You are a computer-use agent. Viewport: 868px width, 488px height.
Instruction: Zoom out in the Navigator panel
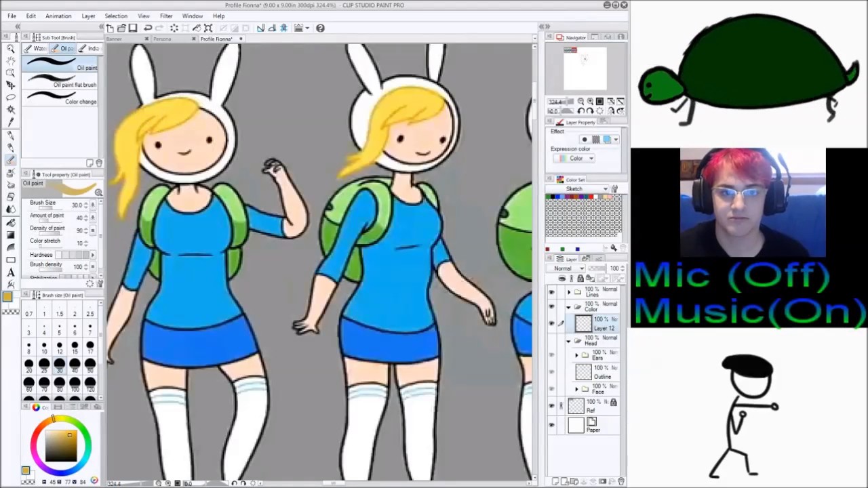[580, 102]
